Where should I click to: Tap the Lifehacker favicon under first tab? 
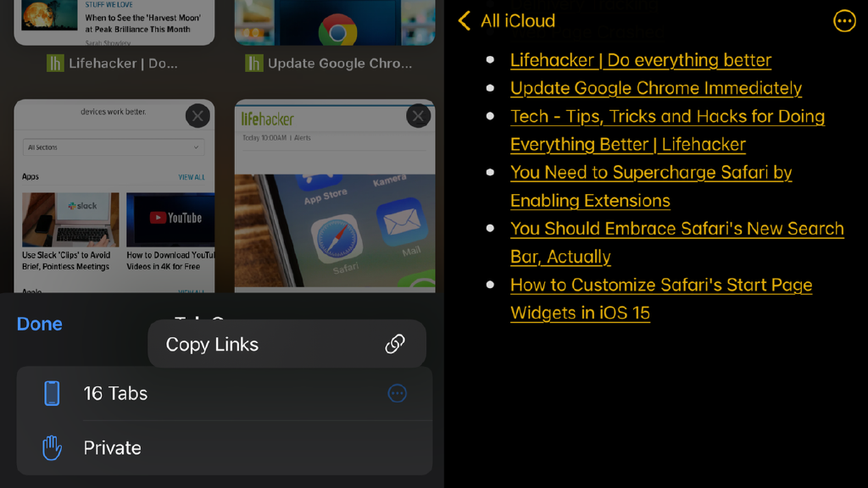click(55, 64)
